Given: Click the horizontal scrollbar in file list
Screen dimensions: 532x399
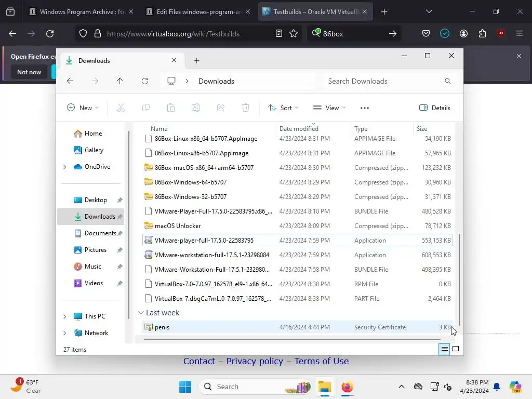Looking at the screenshot, I should pyautogui.click(x=292, y=339).
